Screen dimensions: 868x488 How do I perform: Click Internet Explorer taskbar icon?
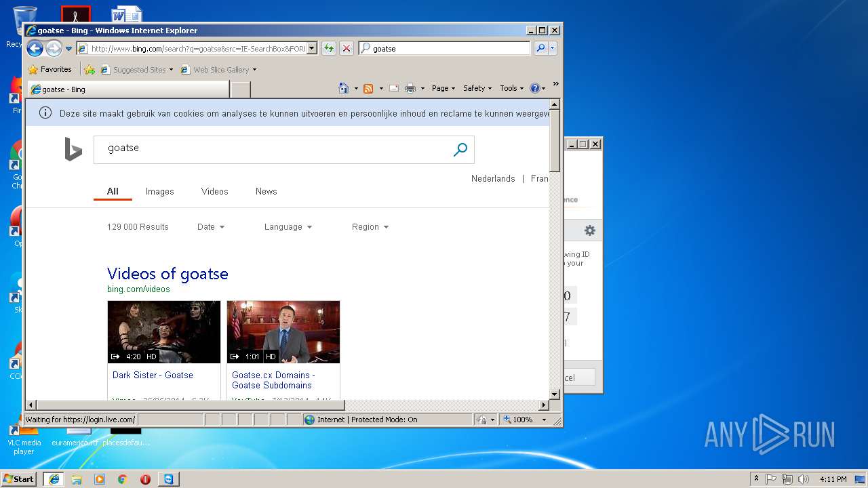(54, 479)
